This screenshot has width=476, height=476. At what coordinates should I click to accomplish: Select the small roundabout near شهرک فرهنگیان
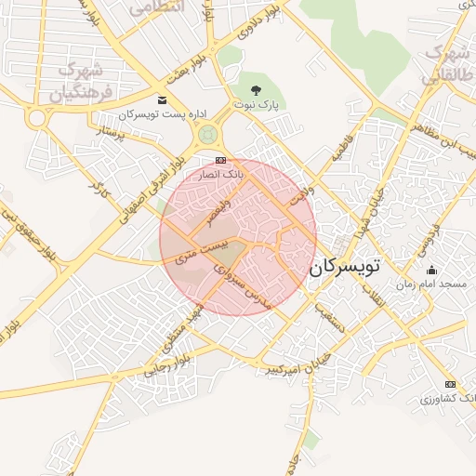(x=37, y=118)
